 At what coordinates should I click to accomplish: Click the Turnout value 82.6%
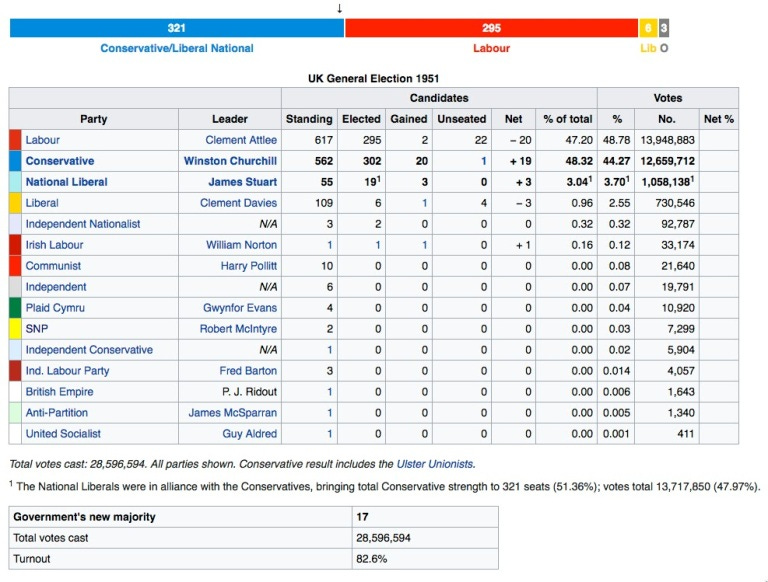371,559
